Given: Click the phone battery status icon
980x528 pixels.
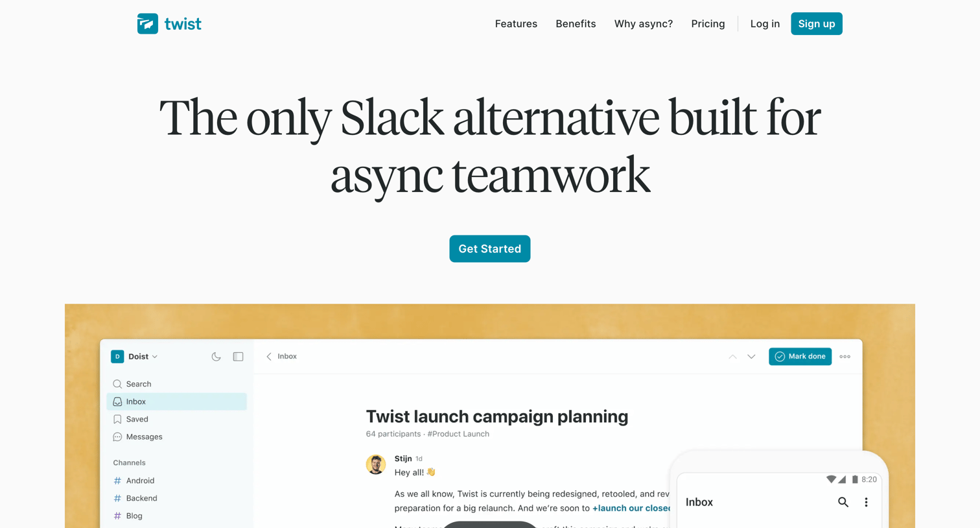Looking at the screenshot, I should coord(855,479).
